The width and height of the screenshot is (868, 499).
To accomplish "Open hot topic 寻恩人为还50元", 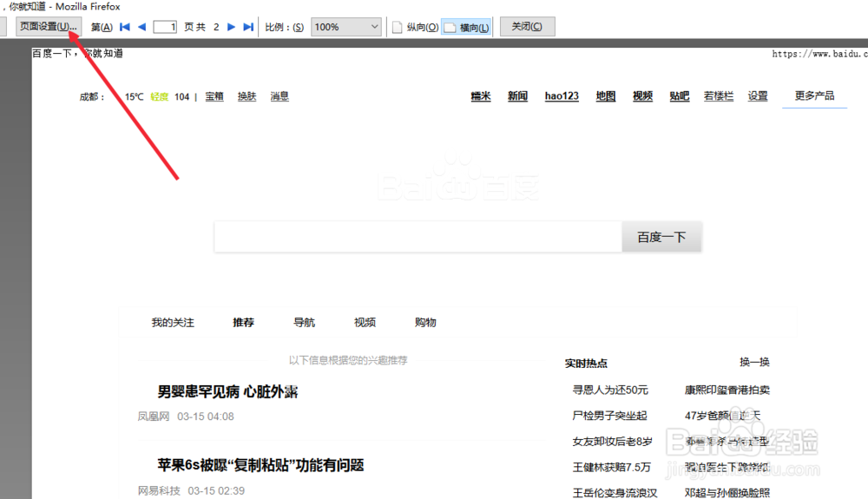I will (x=610, y=390).
